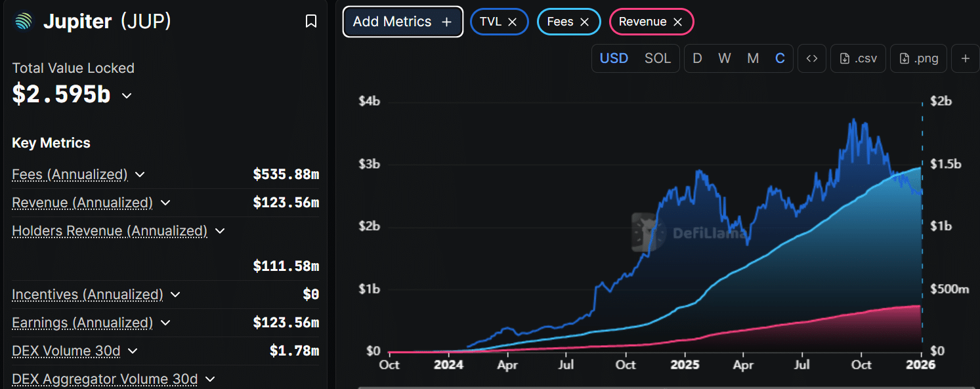The image size is (980, 389).
Task: Select USD as chart denomination
Action: (x=614, y=58)
